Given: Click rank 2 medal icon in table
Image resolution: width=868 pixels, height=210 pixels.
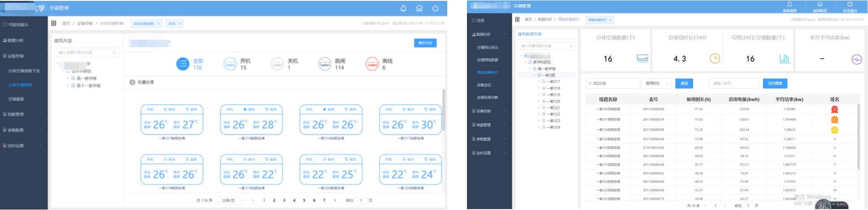Looking at the screenshot, I should point(834,120).
